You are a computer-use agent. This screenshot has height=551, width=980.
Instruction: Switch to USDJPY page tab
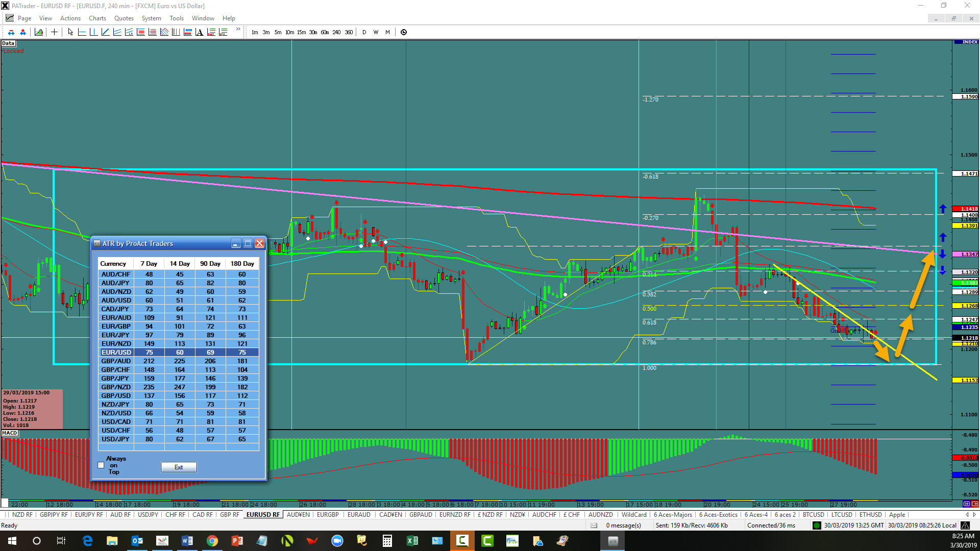(148, 515)
